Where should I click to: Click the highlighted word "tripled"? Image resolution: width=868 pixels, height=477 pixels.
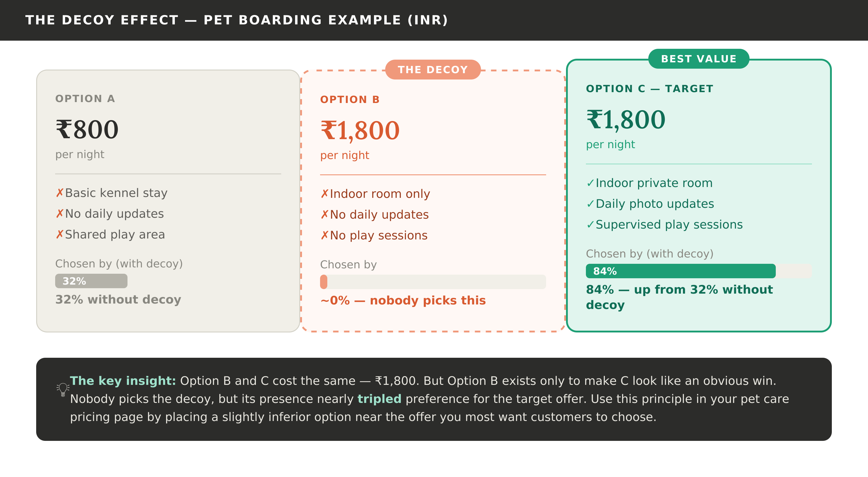pyautogui.click(x=379, y=399)
